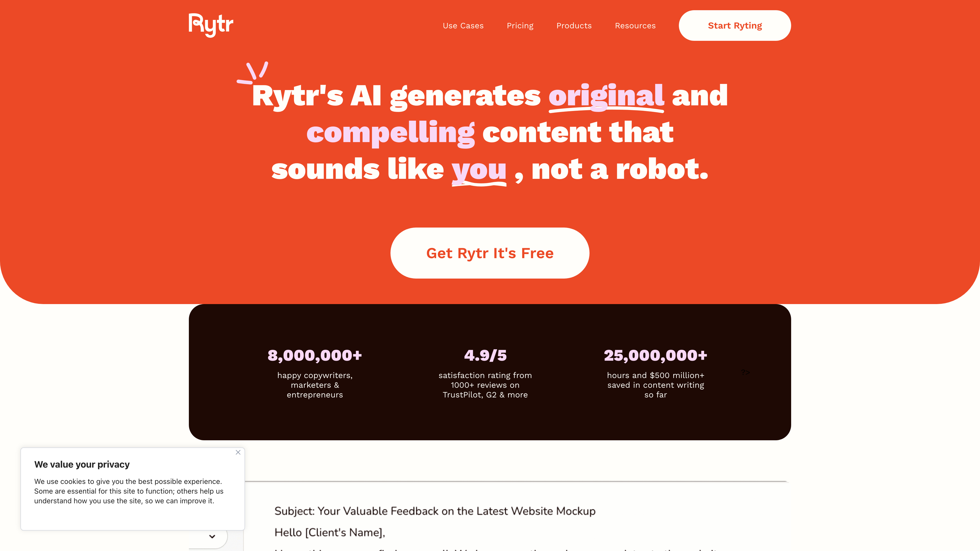Click the 4.9/5 satisfaction rating

point(485,355)
